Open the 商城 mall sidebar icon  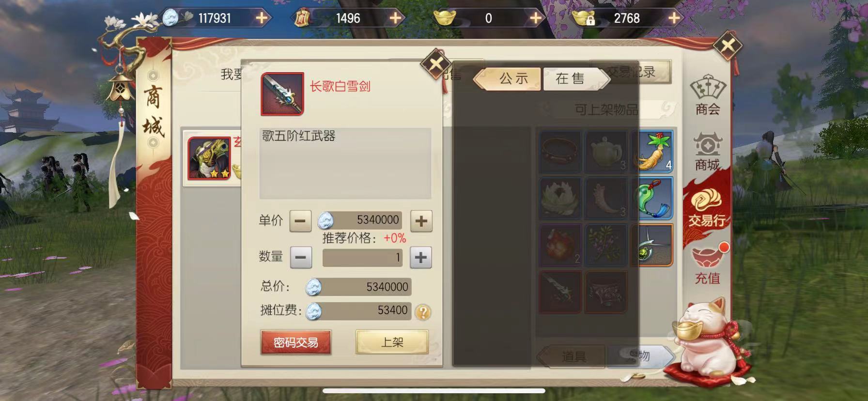pyautogui.click(x=707, y=152)
